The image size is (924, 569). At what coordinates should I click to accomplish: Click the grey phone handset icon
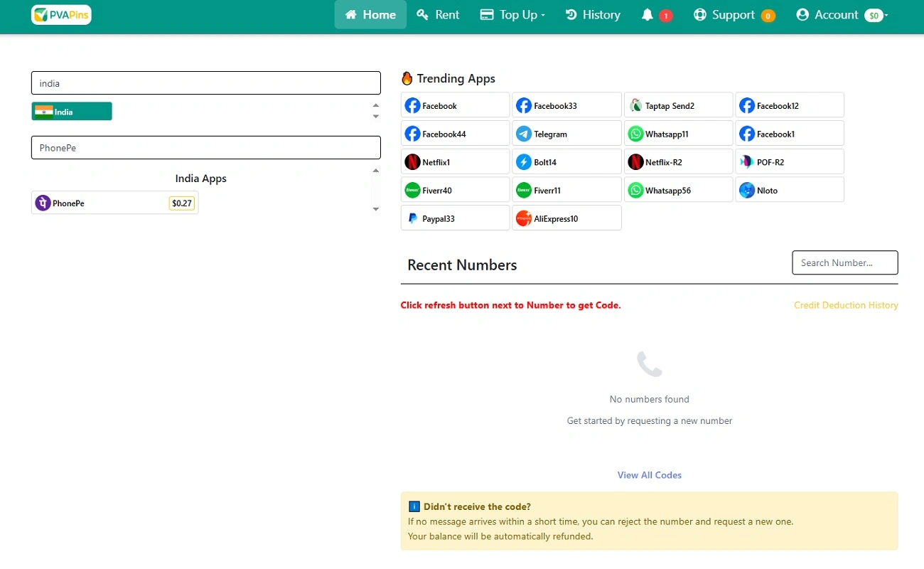tap(650, 364)
